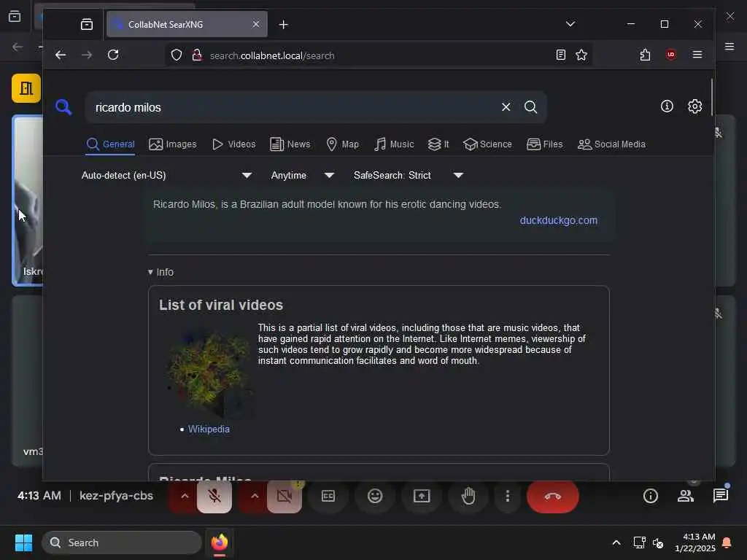
Task: Click the insecure connection padlock icon
Action: 196,55
